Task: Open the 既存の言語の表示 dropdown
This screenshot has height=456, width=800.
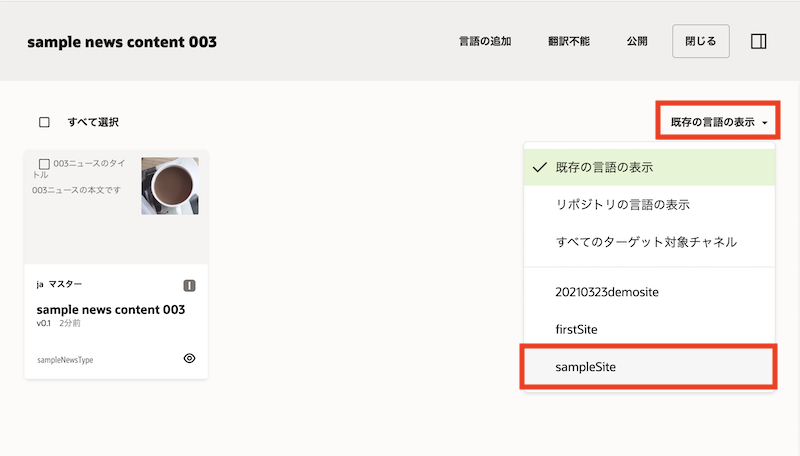Action: pos(718,122)
